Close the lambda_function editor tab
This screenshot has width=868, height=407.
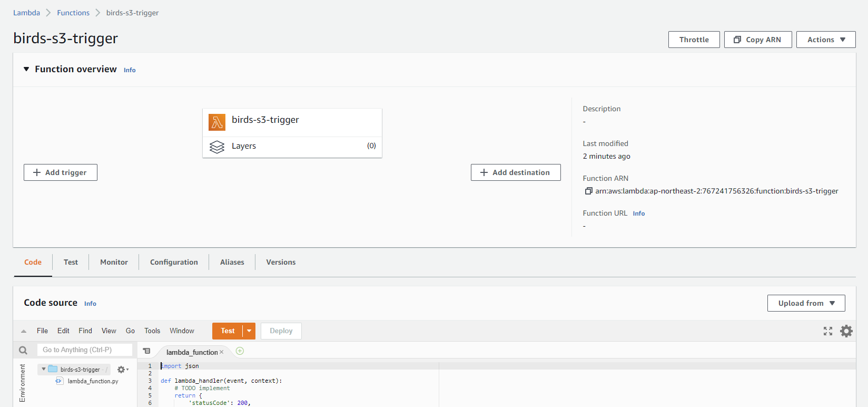(222, 352)
